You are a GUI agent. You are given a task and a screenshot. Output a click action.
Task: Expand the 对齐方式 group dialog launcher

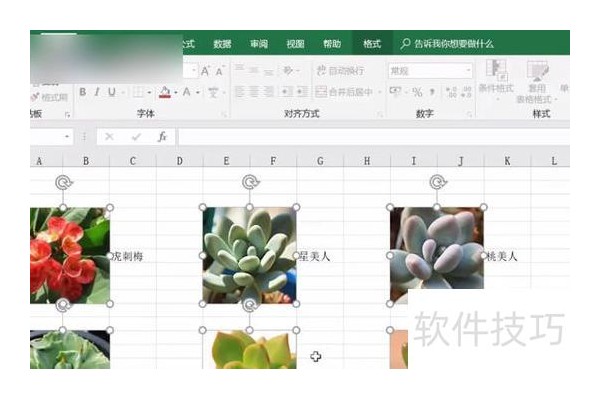380,114
